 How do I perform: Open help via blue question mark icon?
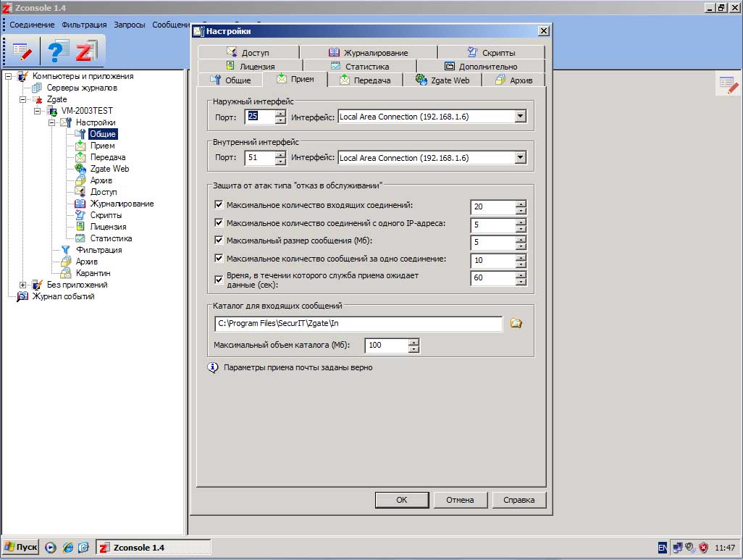pos(57,51)
